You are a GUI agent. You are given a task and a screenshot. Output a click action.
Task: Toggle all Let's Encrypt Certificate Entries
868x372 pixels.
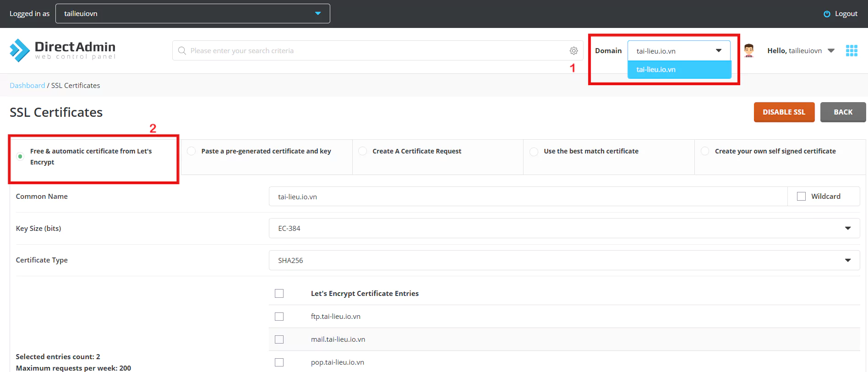point(279,294)
